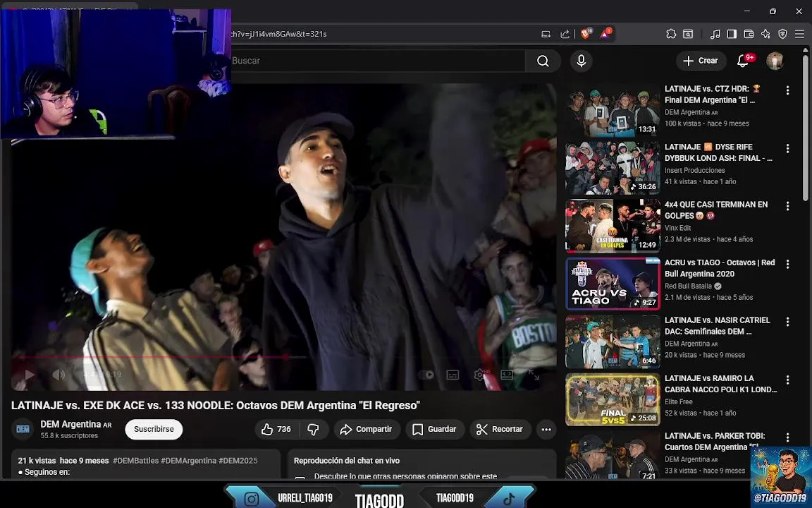This screenshot has width=812, height=508.
Task: Open FINAL 5vs5 video thumbnail
Action: (613, 399)
